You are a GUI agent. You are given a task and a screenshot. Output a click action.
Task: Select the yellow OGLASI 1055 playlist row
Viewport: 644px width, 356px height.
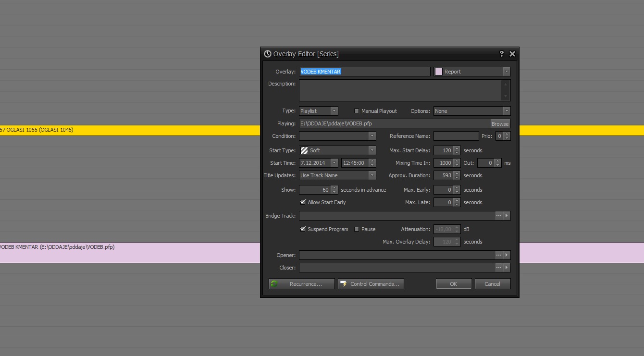130,130
